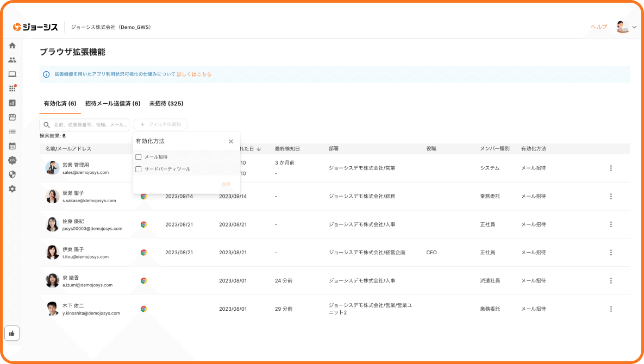Open more options for 泉 綾香 row
This screenshot has width=644, height=364.
611,281
